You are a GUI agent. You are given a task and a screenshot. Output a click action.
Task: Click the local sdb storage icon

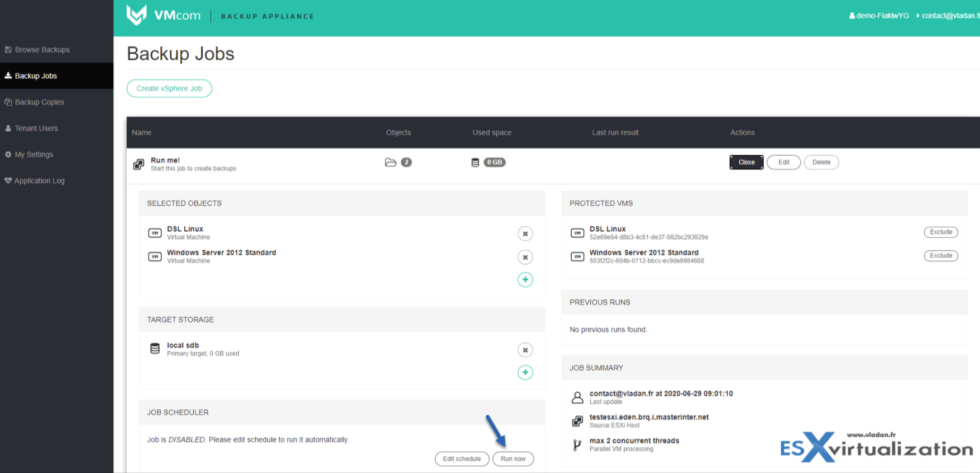point(155,348)
